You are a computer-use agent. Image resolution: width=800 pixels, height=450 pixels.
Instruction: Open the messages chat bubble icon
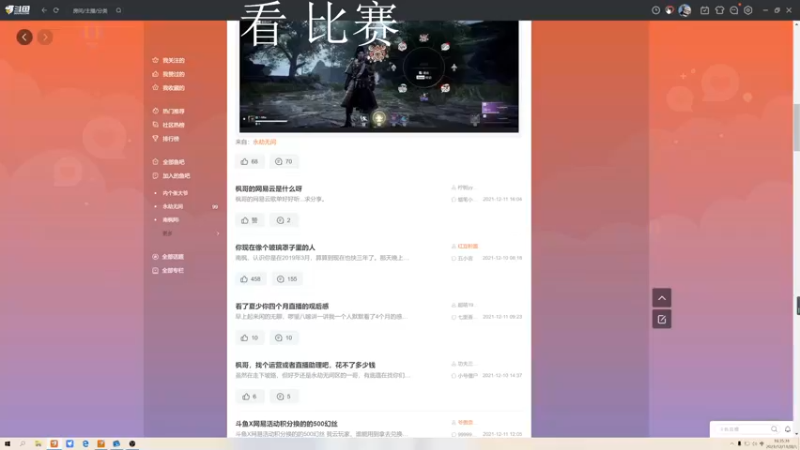(x=734, y=10)
